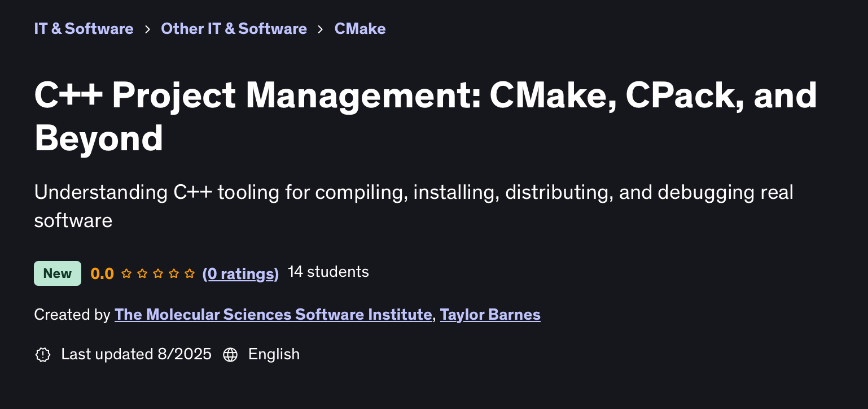Click the breadcrumb chevron after IT & Software
868x409 pixels.
(147, 29)
